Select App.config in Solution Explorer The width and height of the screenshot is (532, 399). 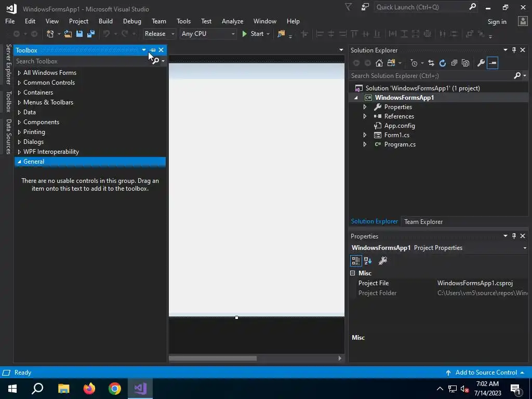click(400, 126)
